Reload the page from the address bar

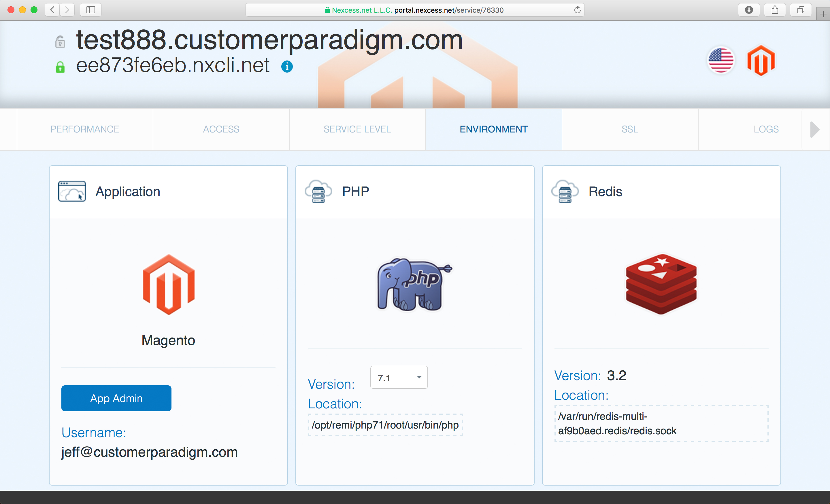click(577, 10)
